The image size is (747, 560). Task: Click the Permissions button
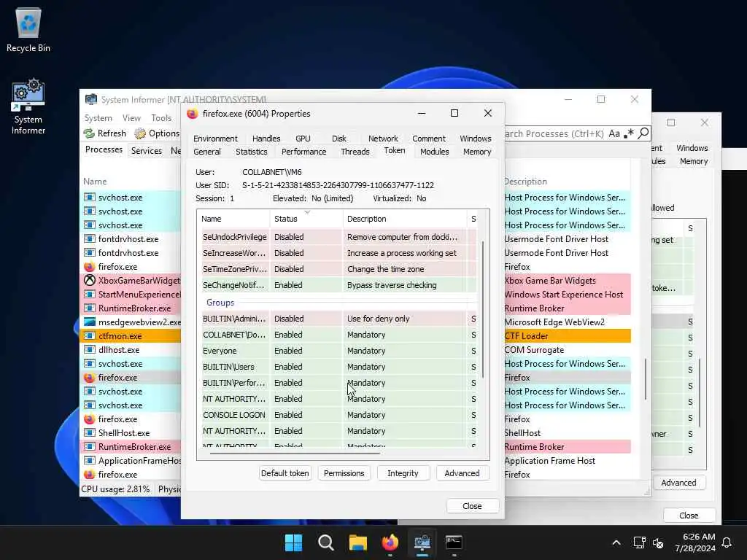344,473
